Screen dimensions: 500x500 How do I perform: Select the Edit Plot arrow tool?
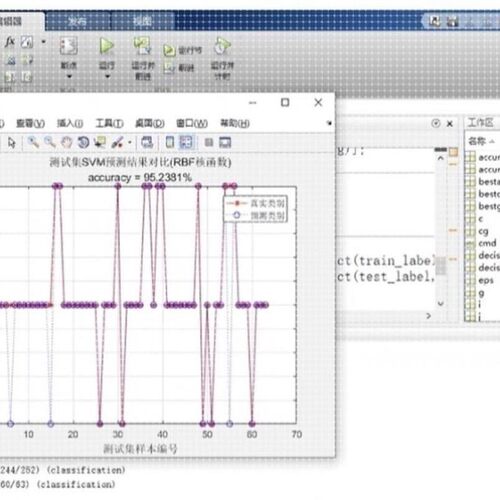pos(12,143)
